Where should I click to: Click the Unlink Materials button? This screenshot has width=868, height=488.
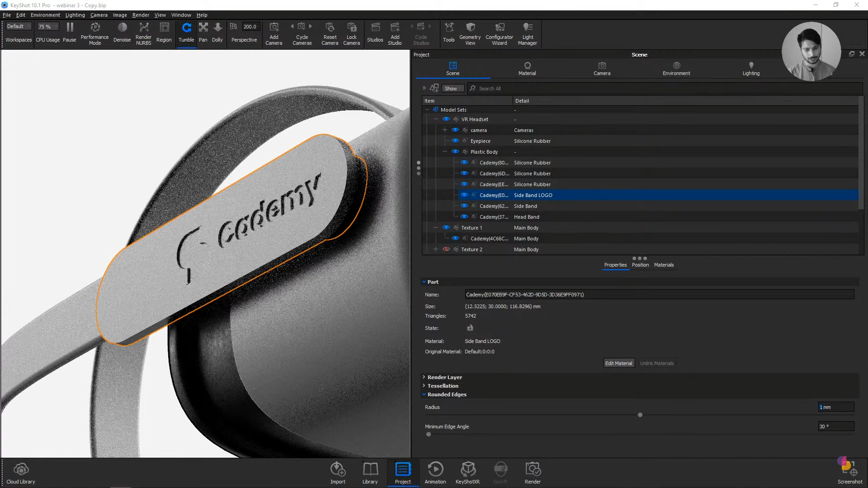tap(657, 363)
